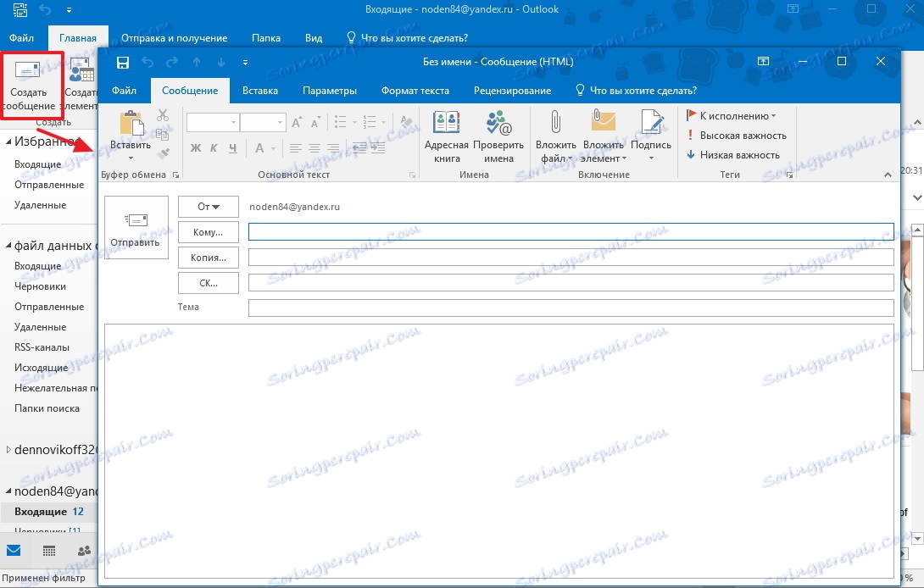Click the Cut scissors icon
Image resolution: width=924 pixels, height=588 pixels.
click(x=163, y=115)
